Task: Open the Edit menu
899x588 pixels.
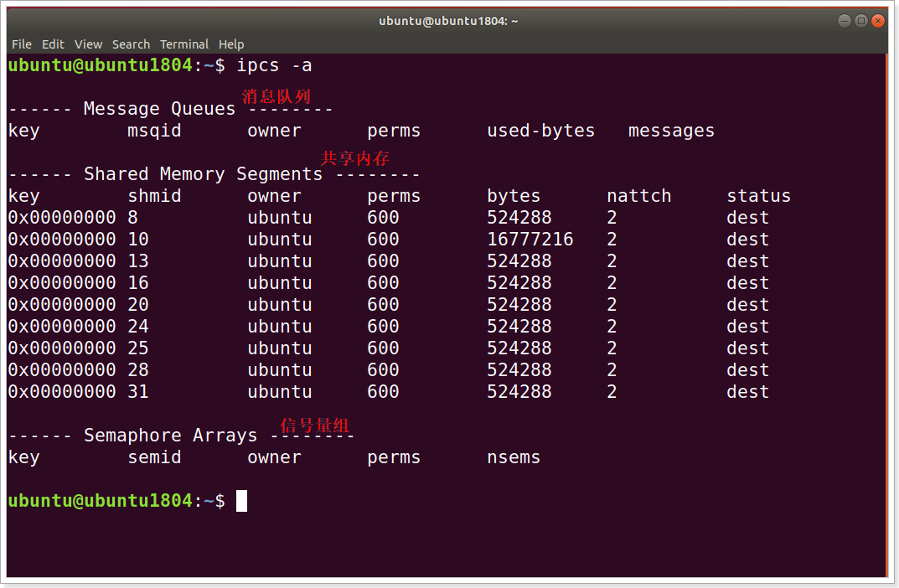Action: [x=53, y=44]
